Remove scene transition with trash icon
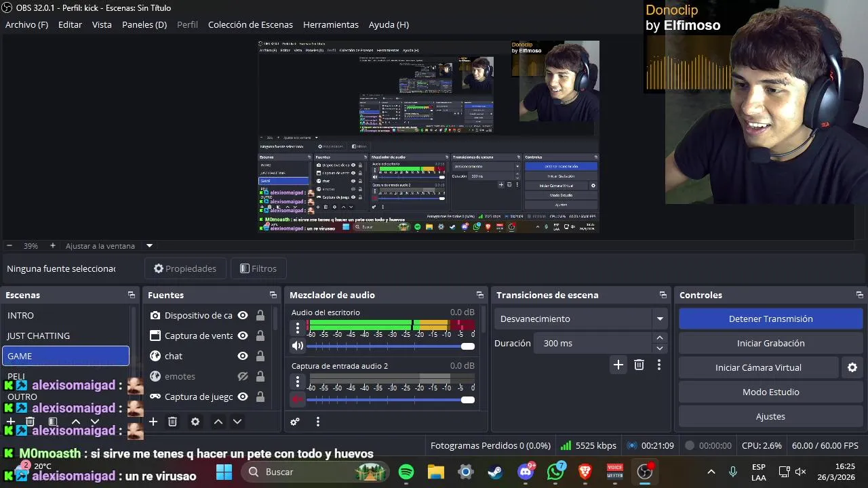Screen dimensions: 868x488 click(639, 365)
